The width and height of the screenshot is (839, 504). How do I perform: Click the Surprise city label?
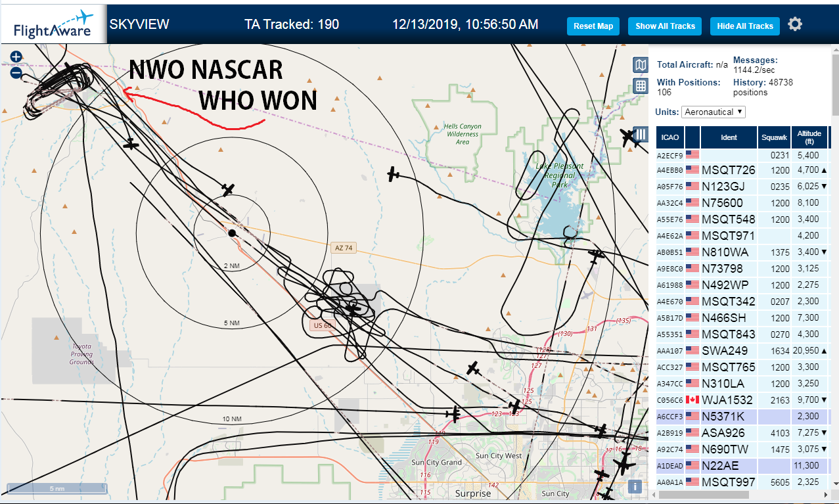pyautogui.click(x=473, y=493)
